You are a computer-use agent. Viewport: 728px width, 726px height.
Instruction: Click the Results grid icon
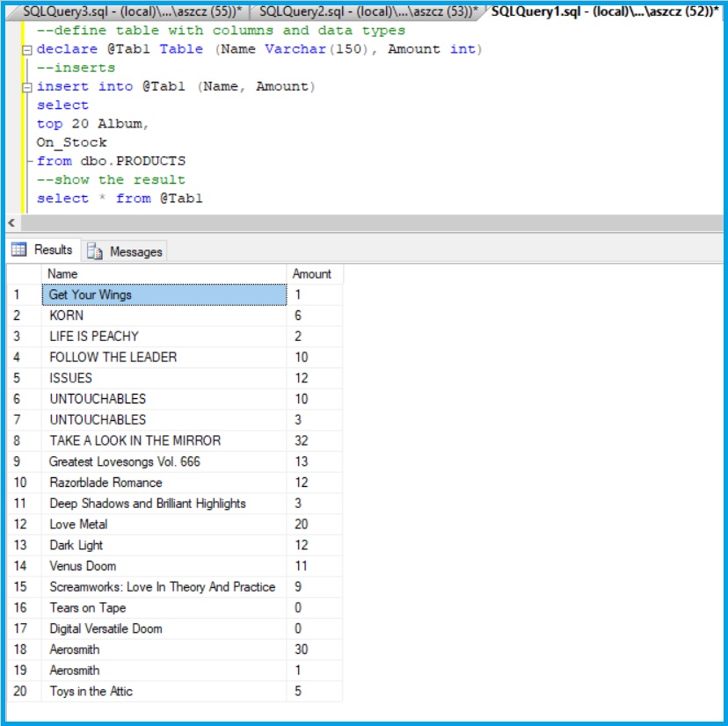(19, 250)
